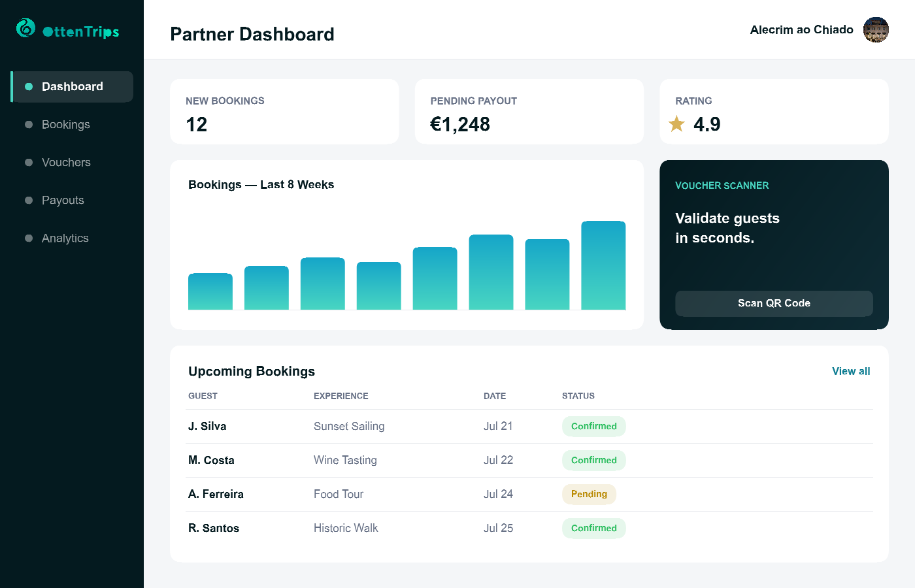Click the Jul 21 date cell
Viewport: 915px width, 588px height.
(x=498, y=427)
